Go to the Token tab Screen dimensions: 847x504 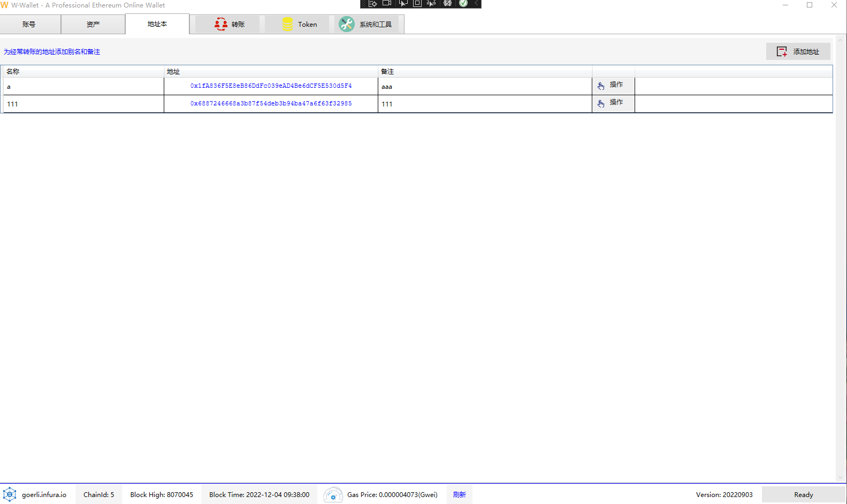(297, 25)
